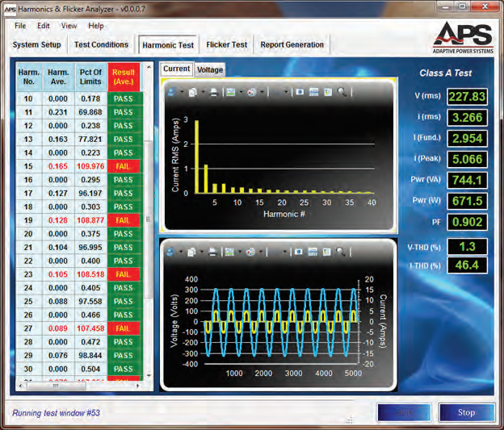The image size is (504, 430).
Task: Open the Report Generation tab
Action: point(292,44)
